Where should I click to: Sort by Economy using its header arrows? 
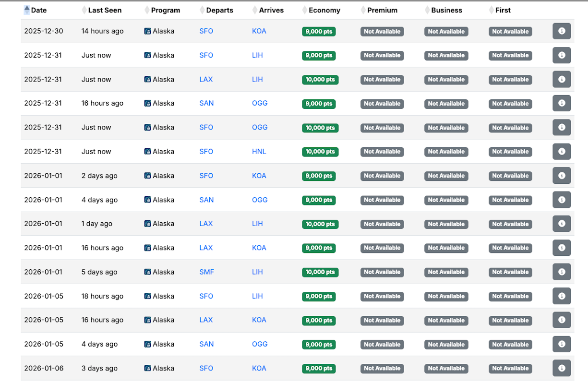(305, 10)
